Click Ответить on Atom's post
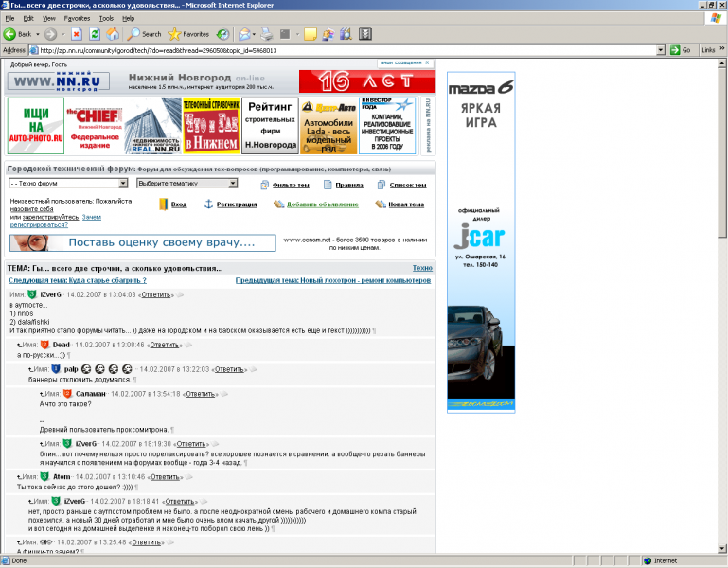Screen dimensions: 728x568 166,477
